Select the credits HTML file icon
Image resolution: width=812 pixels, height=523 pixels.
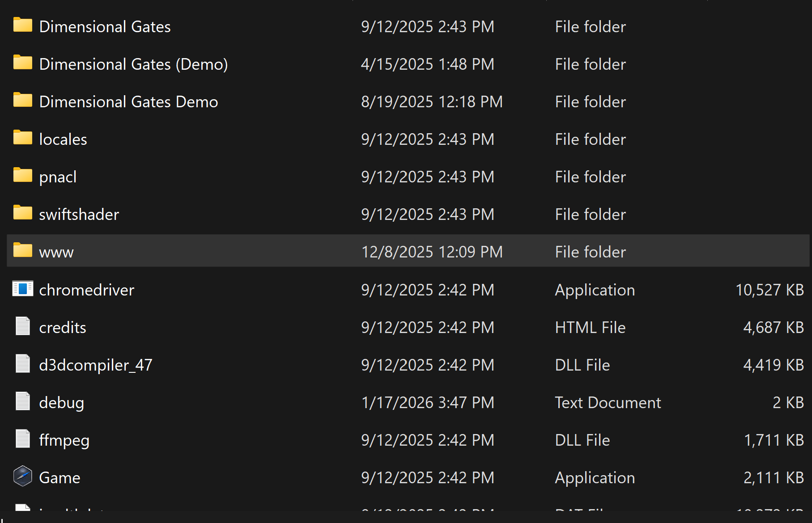[x=22, y=326]
